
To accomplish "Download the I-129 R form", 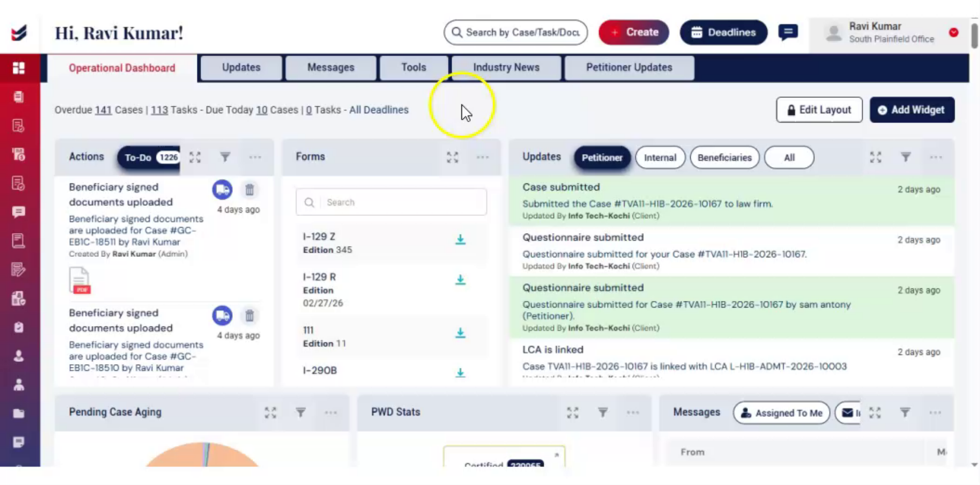I will (460, 280).
